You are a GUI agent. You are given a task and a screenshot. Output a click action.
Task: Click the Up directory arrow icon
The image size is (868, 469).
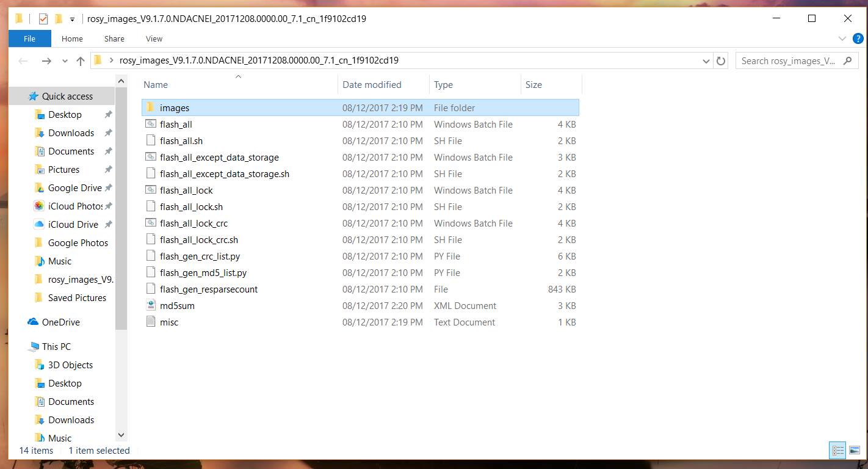tap(81, 61)
